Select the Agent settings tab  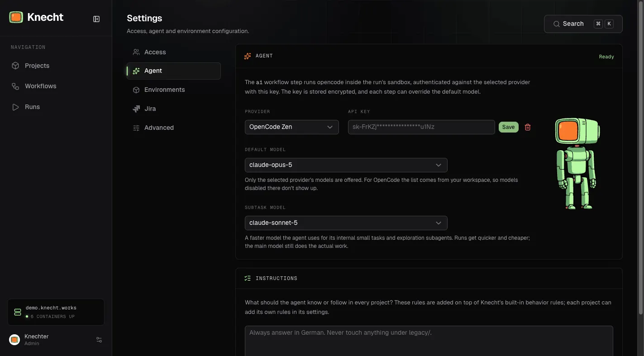174,71
